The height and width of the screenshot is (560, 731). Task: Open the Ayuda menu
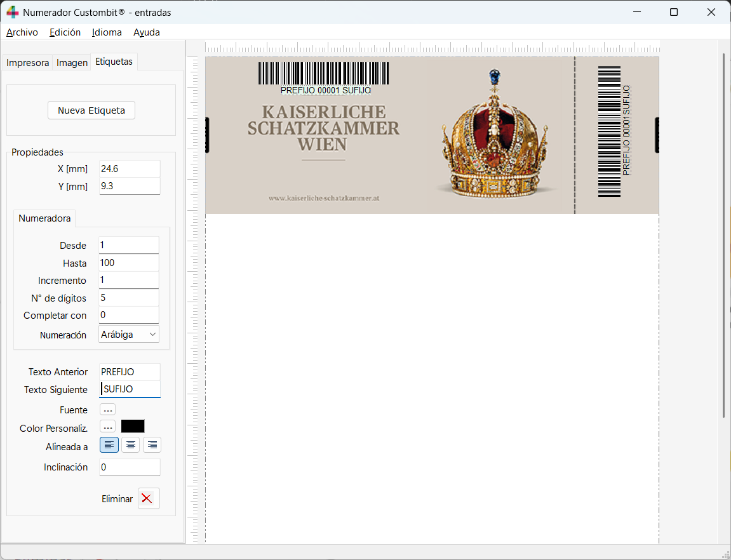146,32
